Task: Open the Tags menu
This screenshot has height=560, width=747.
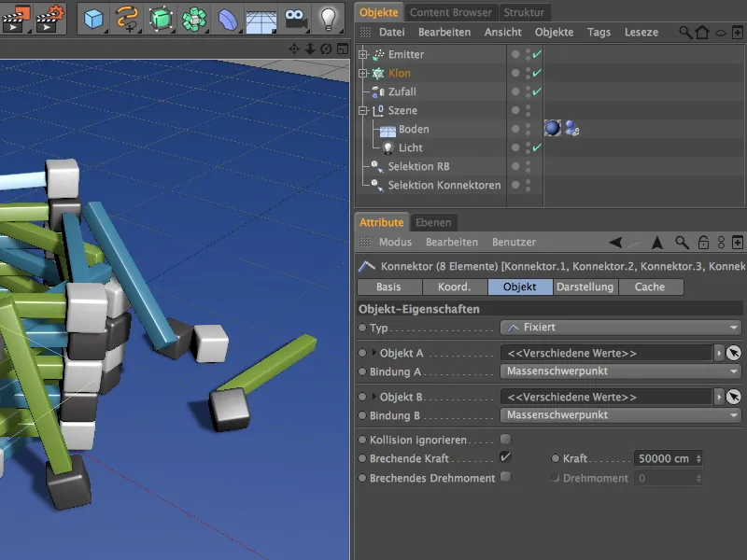Action: point(599,33)
